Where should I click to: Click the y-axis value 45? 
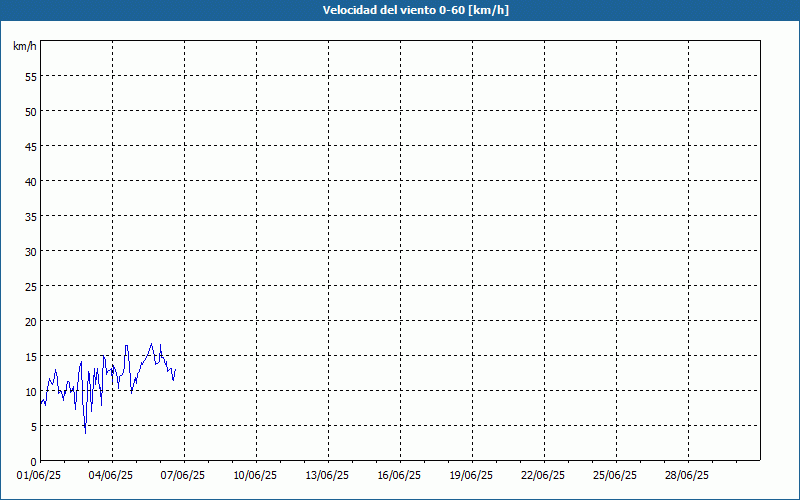pos(31,146)
